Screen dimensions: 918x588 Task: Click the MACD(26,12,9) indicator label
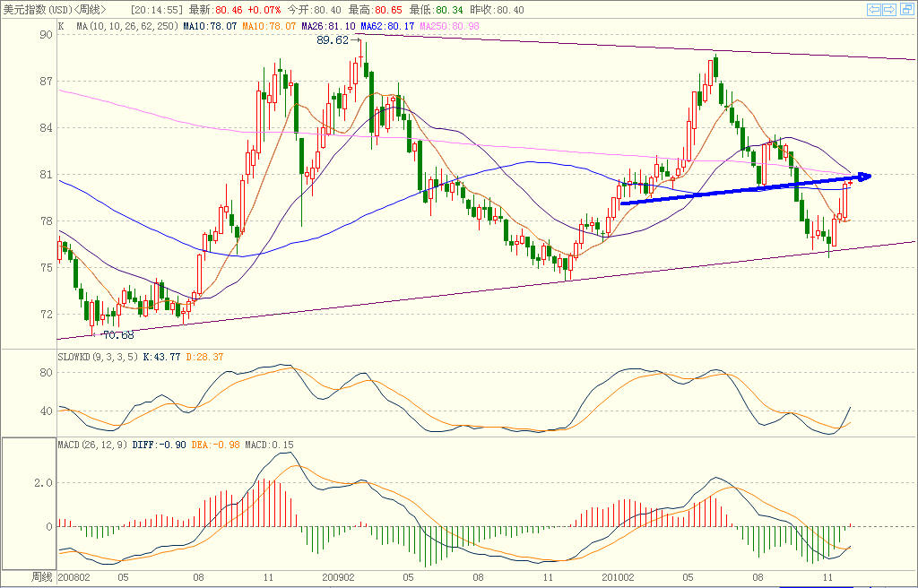click(92, 445)
